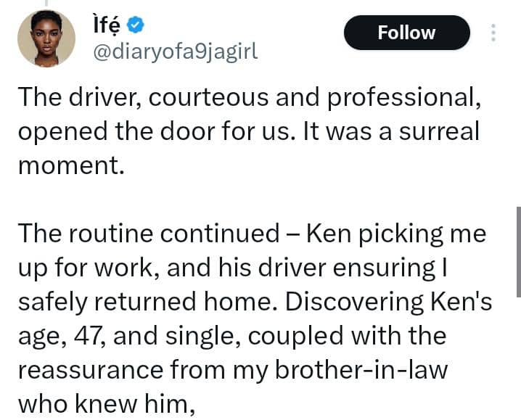Click the display name Ìfẹ́

click(x=105, y=26)
